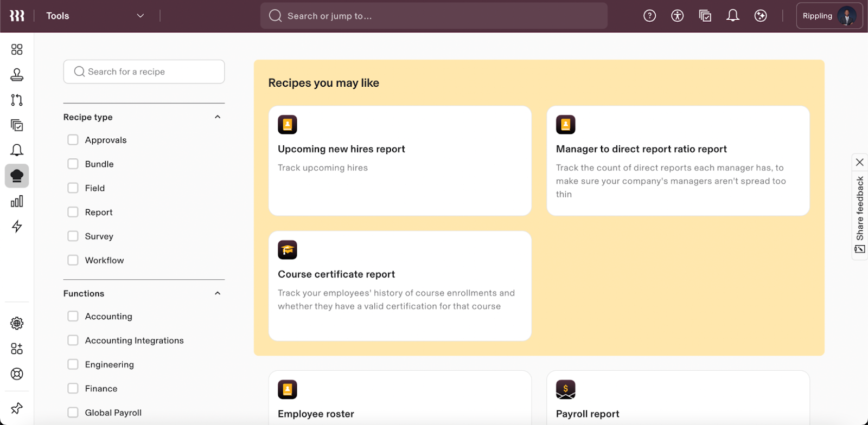Check the Field recipe type
Viewport: 868px width, 425px height.
click(73, 188)
